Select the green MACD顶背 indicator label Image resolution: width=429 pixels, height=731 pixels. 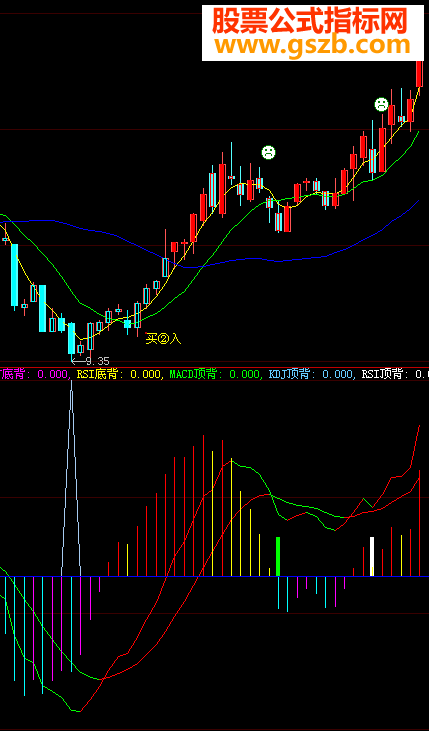(193, 374)
